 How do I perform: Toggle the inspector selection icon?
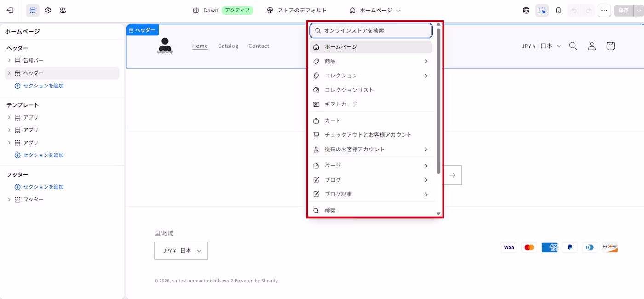542,10
